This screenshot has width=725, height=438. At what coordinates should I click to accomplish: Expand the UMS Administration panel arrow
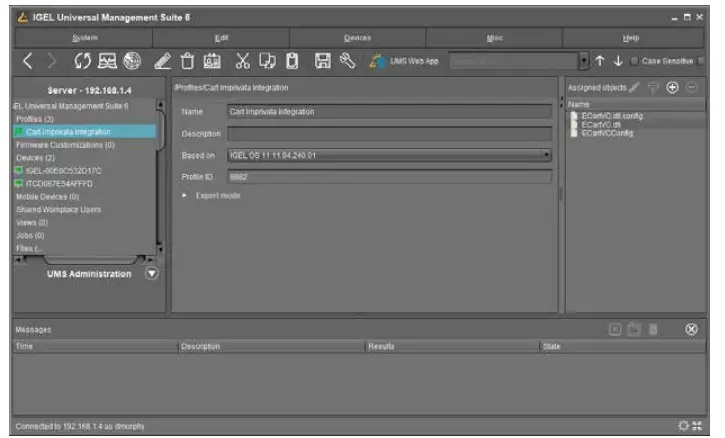151,274
